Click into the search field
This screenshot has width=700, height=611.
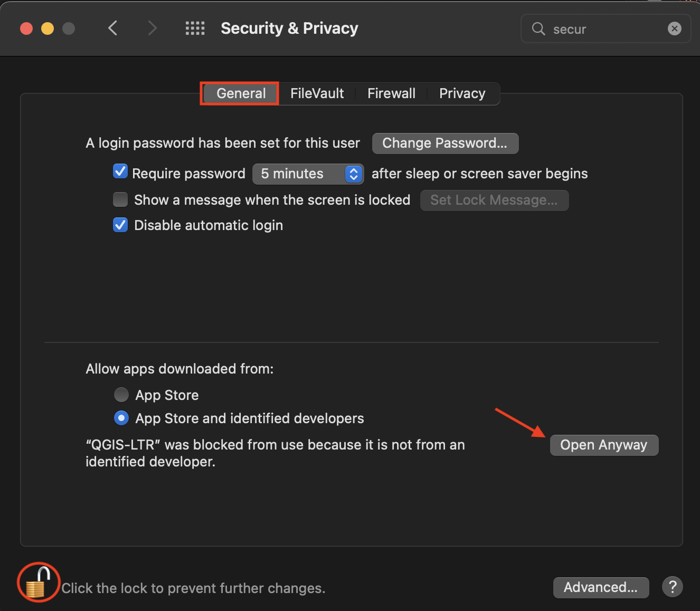click(x=607, y=29)
